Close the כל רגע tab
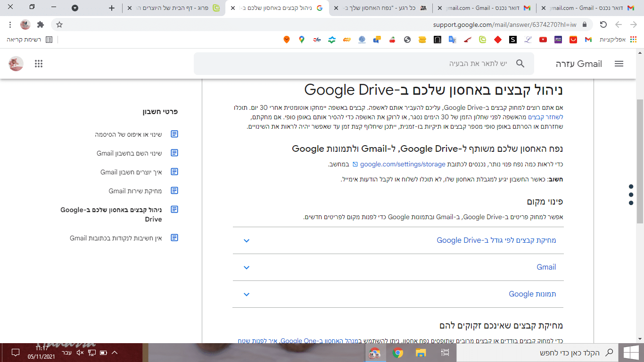This screenshot has height=362, width=644. point(336,8)
